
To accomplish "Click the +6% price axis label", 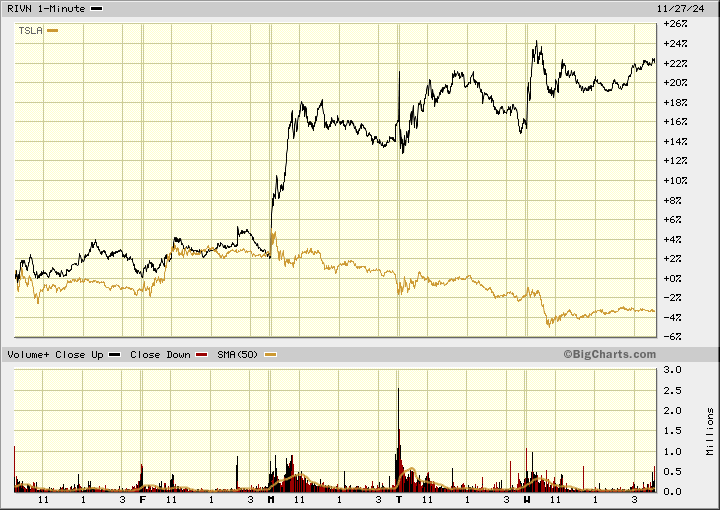I will point(673,220).
